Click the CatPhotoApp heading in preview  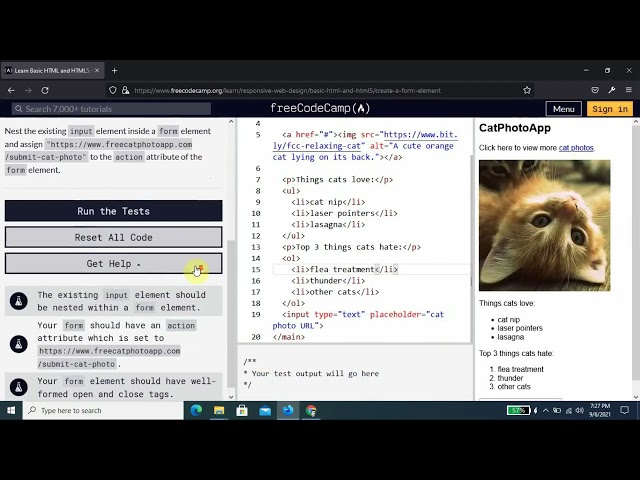(x=515, y=128)
